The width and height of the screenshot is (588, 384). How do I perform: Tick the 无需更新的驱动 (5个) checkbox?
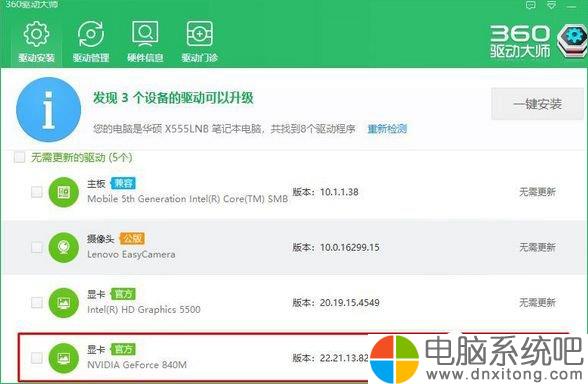pyautogui.click(x=20, y=157)
